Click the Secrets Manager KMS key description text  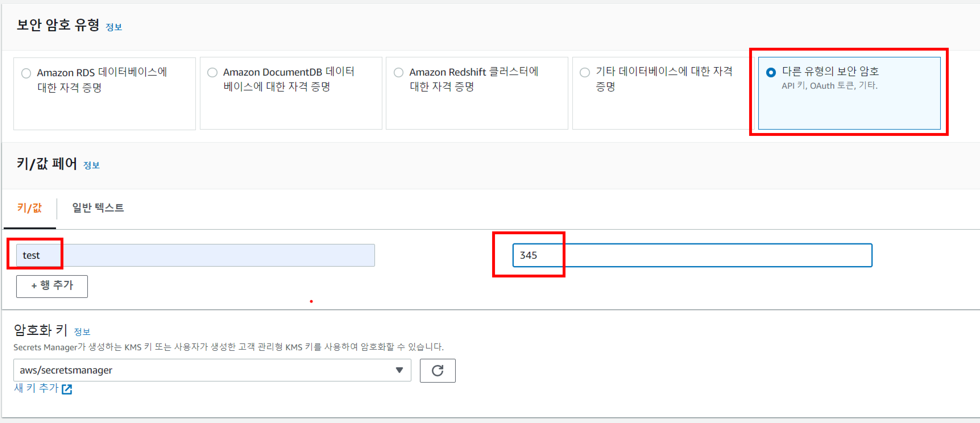(x=228, y=347)
